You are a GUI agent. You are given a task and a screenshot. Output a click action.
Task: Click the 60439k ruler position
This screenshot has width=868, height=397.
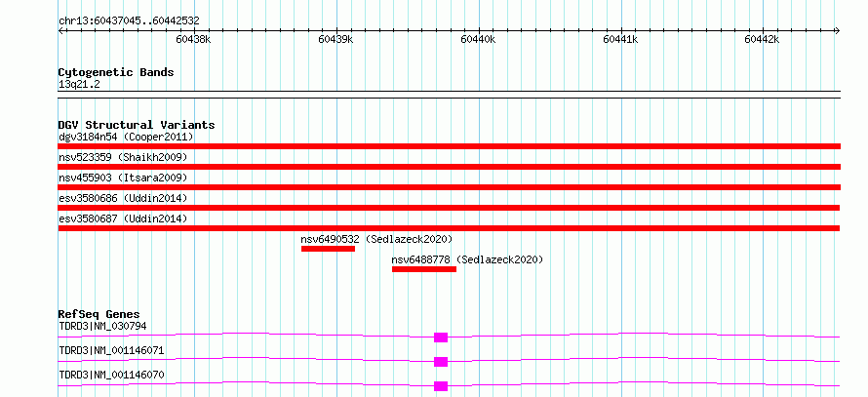click(x=335, y=39)
